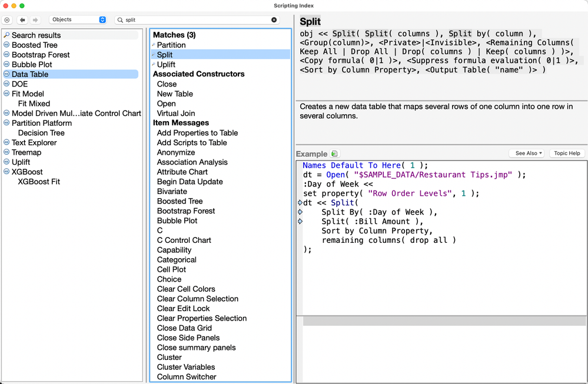Select the New Table constructor
Image resolution: width=588 pixels, height=384 pixels.
[x=175, y=94]
